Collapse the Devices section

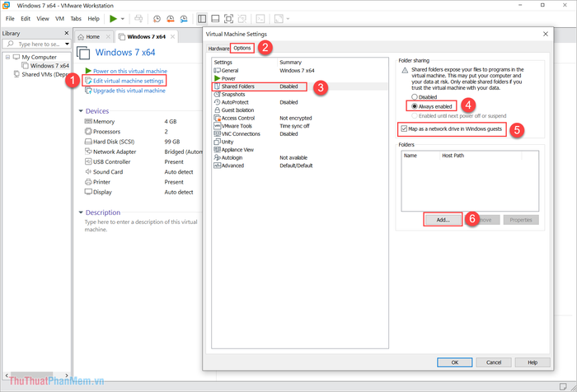[81, 110]
